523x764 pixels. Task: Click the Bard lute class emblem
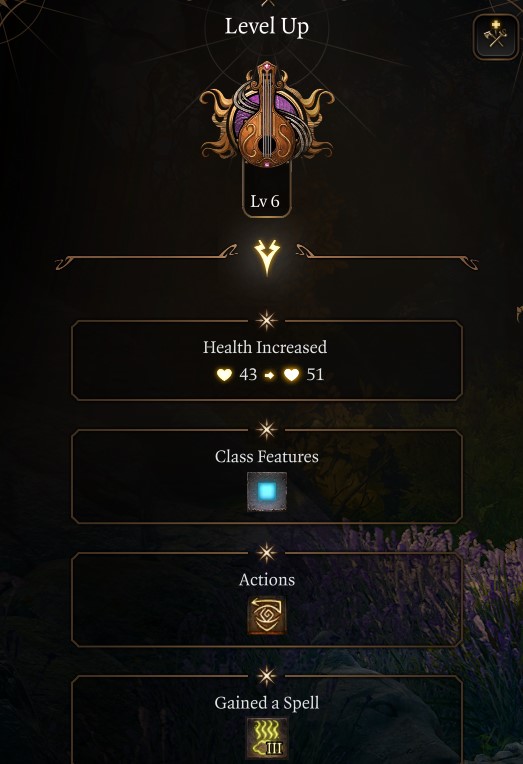point(267,115)
